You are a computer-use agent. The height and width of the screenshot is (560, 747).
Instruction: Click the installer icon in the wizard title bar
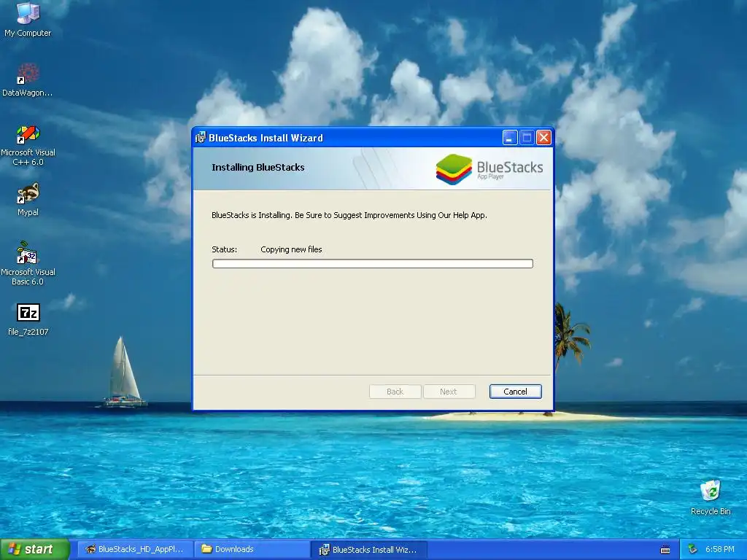pos(201,138)
